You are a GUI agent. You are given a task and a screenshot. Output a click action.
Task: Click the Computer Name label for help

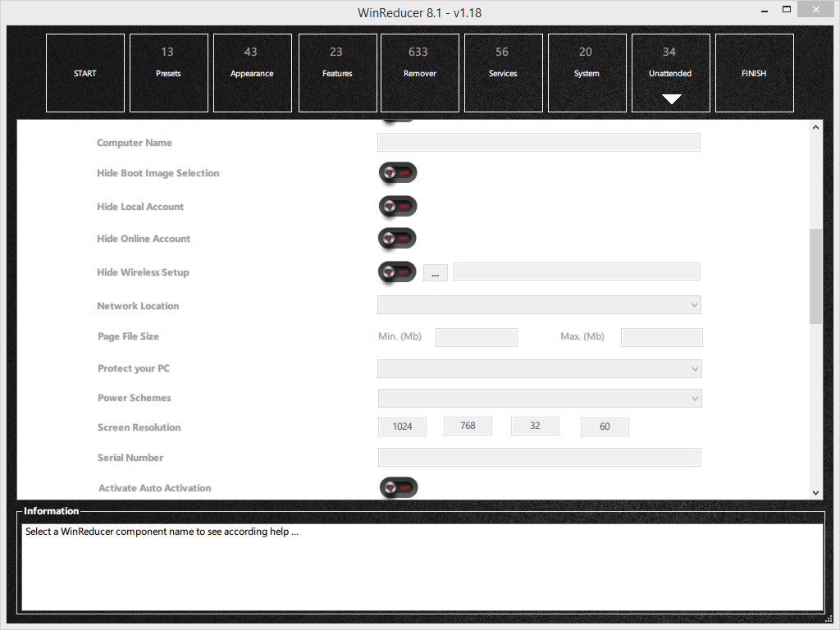click(x=135, y=143)
